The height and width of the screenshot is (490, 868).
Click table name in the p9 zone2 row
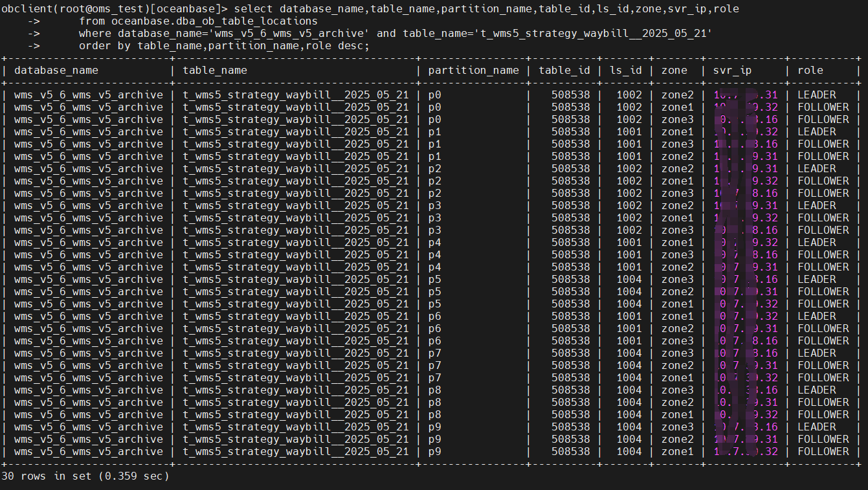click(296, 440)
